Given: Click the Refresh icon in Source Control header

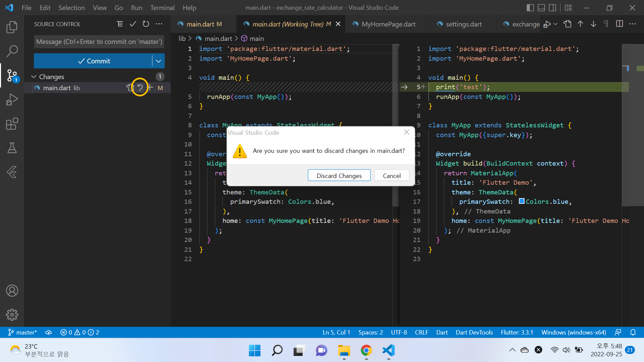Looking at the screenshot, I should [x=146, y=24].
